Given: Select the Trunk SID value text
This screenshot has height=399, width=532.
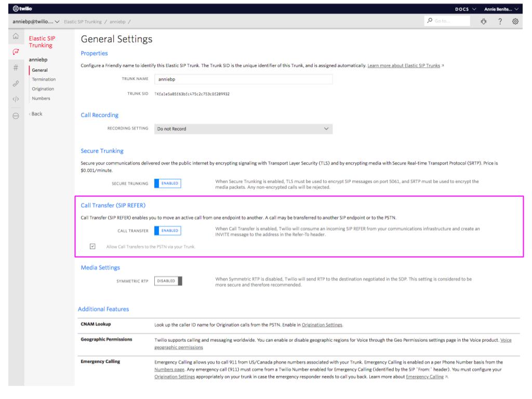Looking at the screenshot, I should (192, 94).
